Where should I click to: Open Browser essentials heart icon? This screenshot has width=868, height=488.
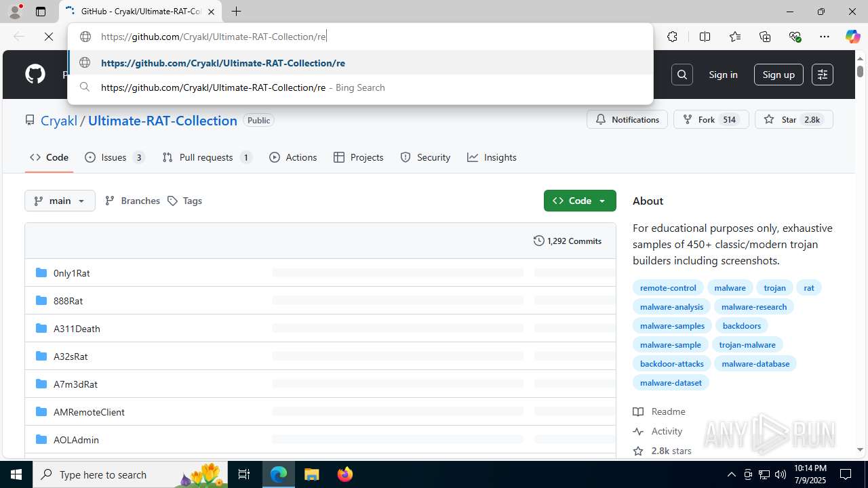click(x=795, y=37)
